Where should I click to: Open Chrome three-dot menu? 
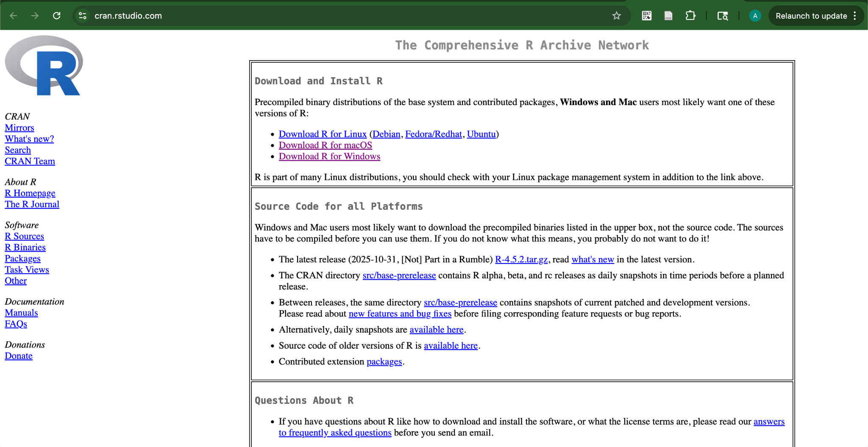tap(855, 16)
